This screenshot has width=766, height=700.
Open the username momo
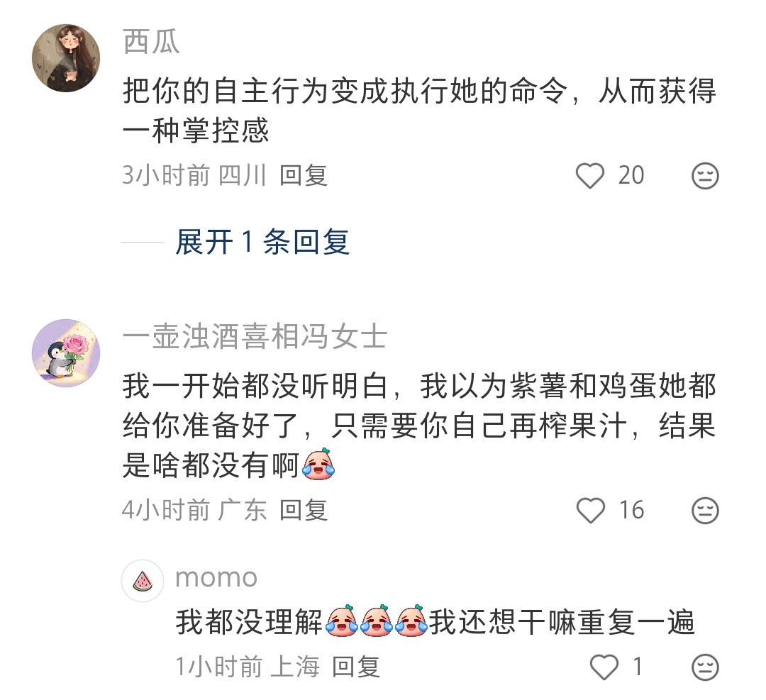[216, 577]
